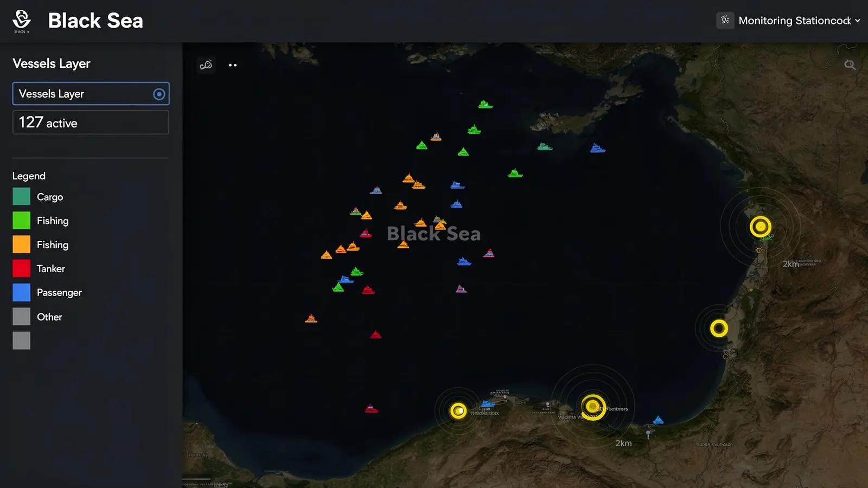Screen dimensions: 868x488
Task: Click the Black Sea map label
Action: point(433,234)
